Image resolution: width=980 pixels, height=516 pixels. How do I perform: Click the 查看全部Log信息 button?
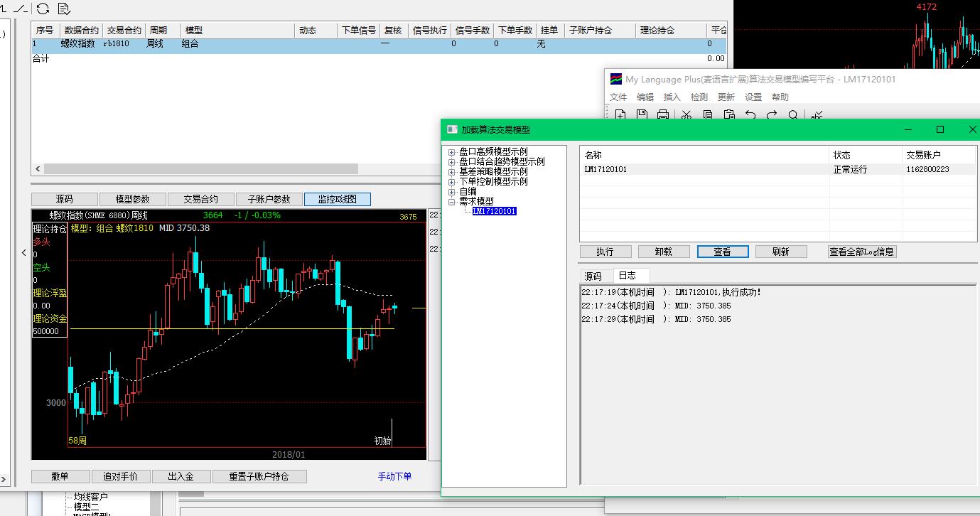pos(862,252)
